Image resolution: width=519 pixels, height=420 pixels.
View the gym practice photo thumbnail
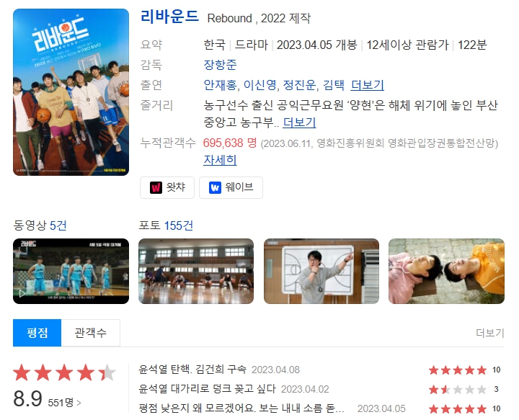(x=196, y=271)
